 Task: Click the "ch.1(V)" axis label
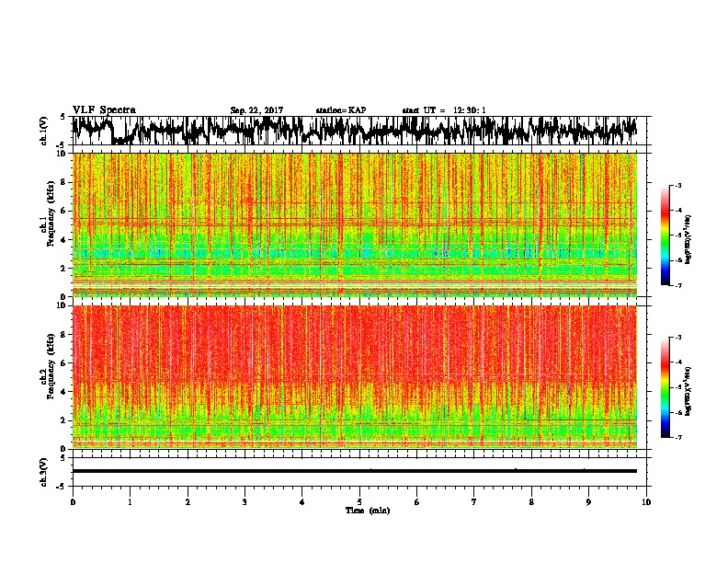44,131
